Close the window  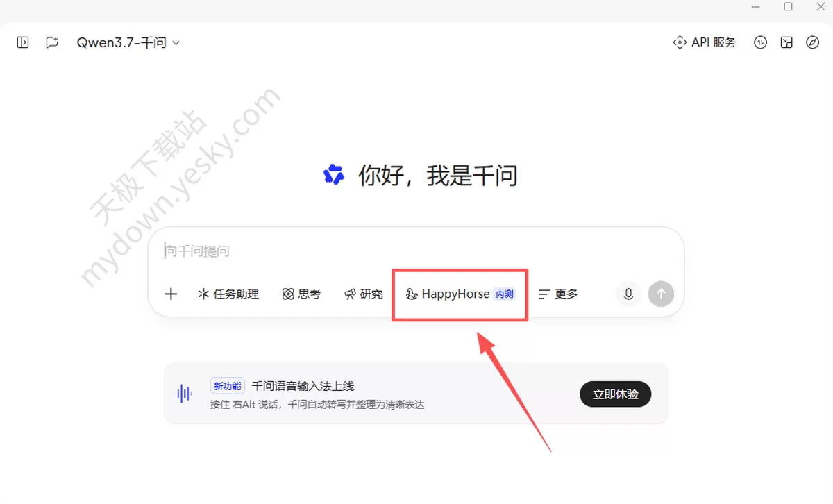point(820,6)
